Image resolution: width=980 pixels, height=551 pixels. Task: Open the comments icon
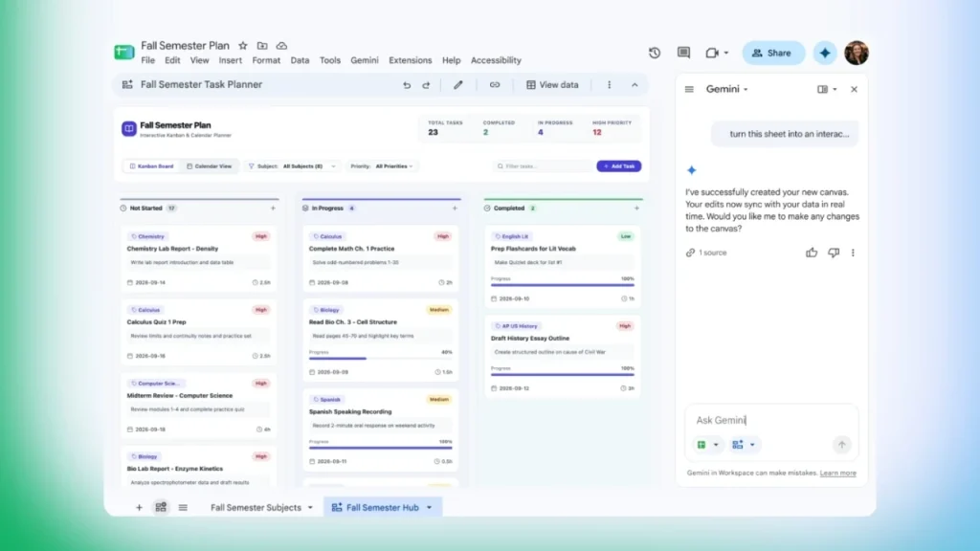click(x=683, y=54)
